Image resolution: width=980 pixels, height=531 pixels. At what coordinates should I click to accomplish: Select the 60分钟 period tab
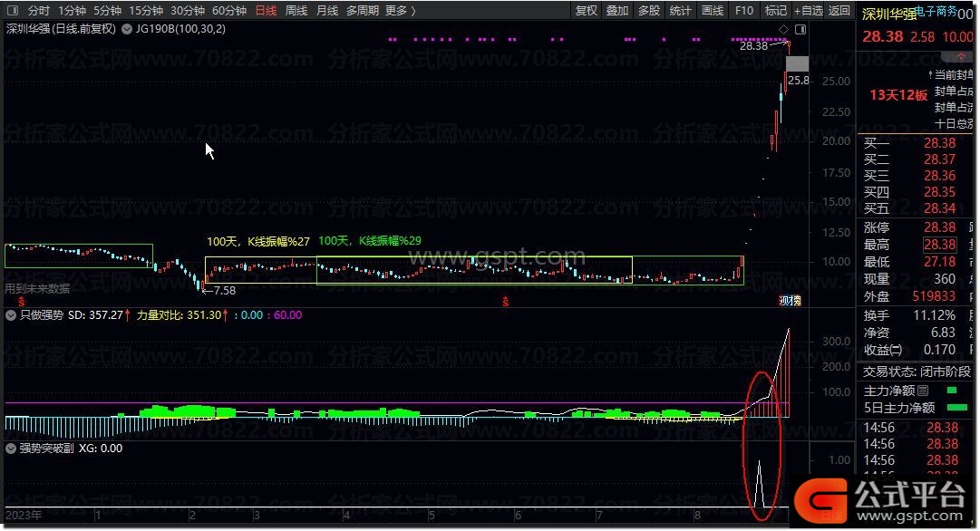click(x=229, y=11)
